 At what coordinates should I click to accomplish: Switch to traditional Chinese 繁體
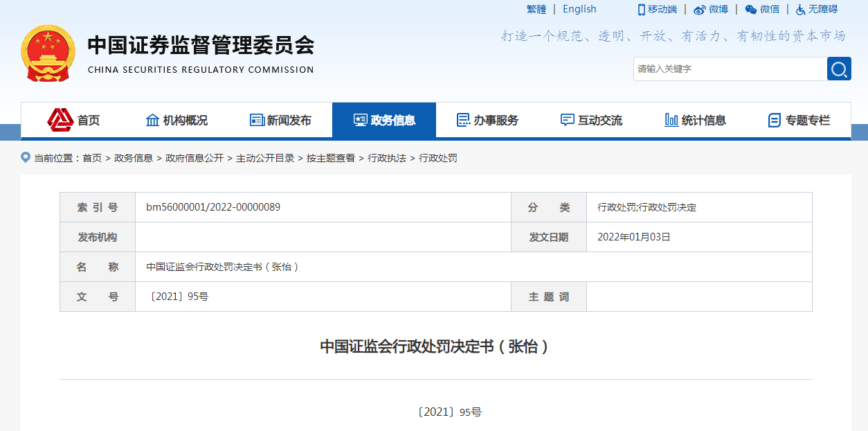[536, 9]
